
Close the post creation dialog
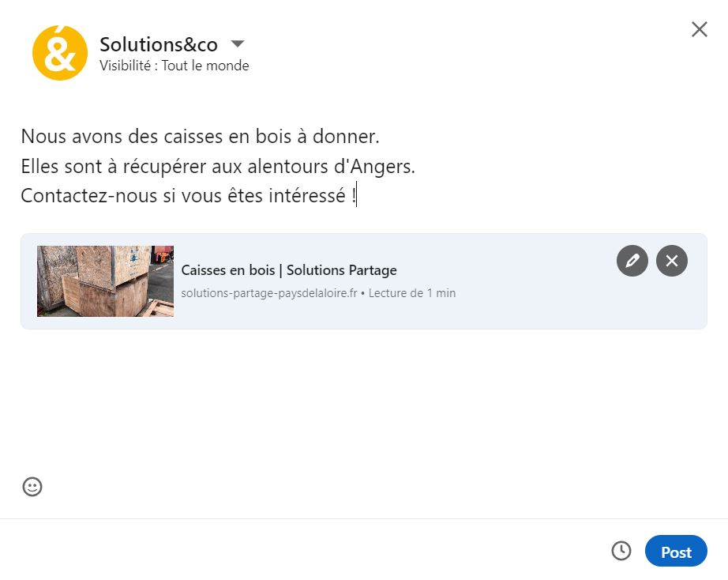[699, 29]
